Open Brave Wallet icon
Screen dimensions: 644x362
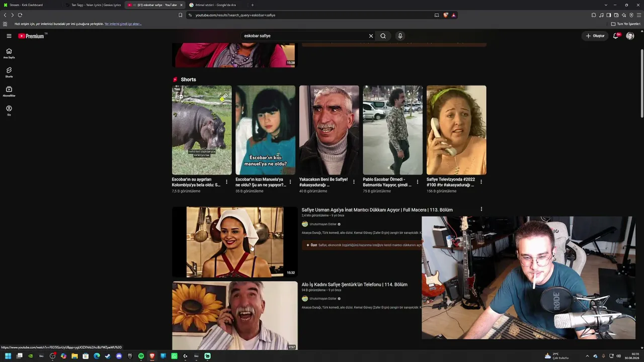coord(616,15)
